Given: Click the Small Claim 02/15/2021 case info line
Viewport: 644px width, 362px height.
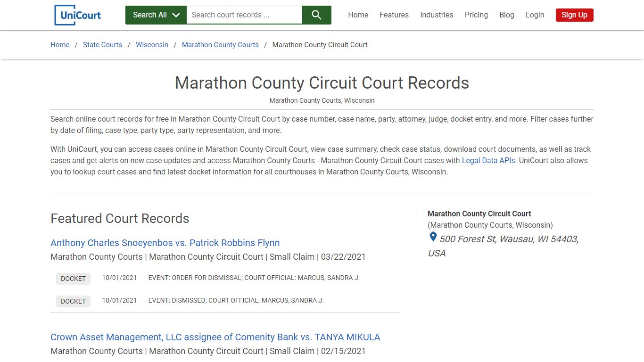Looking at the screenshot, I should [x=208, y=351].
